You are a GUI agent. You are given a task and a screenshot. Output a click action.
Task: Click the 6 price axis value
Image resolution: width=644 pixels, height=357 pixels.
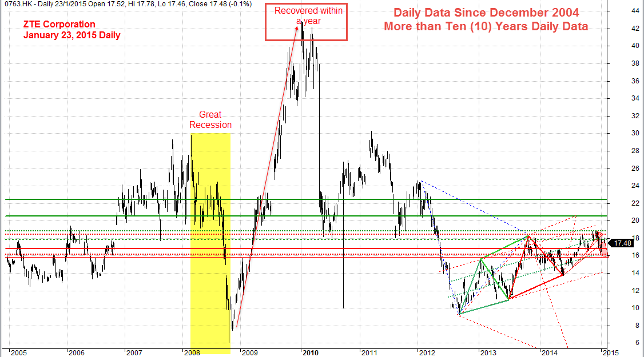(638, 343)
